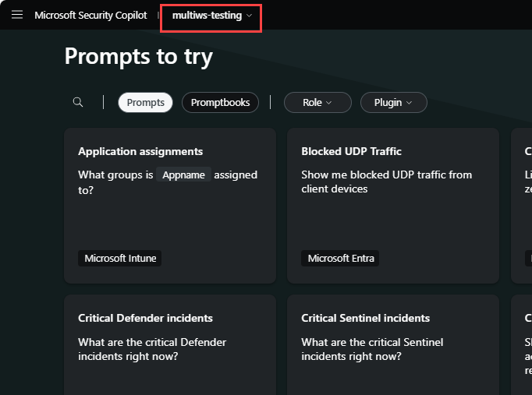Click the chevron beside multiws-testing
Image resolution: width=532 pixels, height=395 pixels.
coord(250,16)
